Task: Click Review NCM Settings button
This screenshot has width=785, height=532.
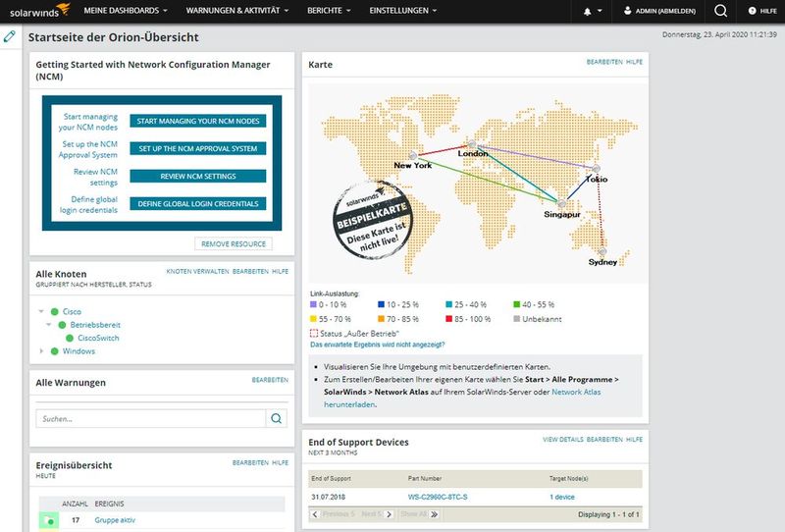Action: 198,176
